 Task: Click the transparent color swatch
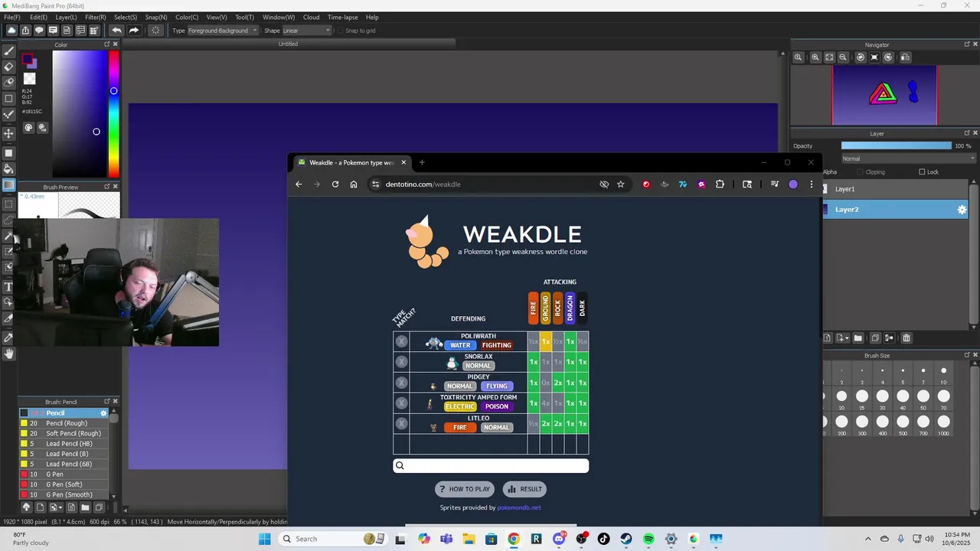coord(29,79)
